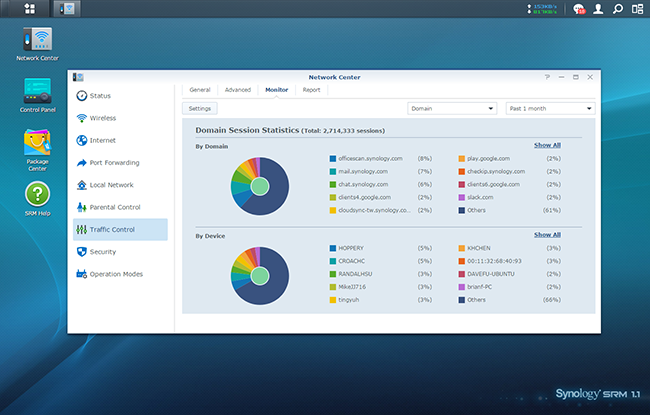Go to Parental Control section
650x415 pixels.
click(x=121, y=207)
